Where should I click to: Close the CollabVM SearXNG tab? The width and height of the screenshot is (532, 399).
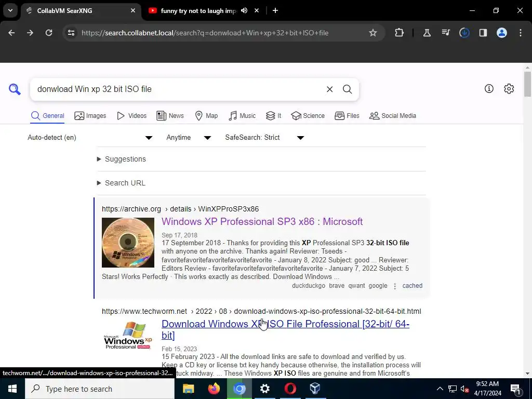(133, 10)
